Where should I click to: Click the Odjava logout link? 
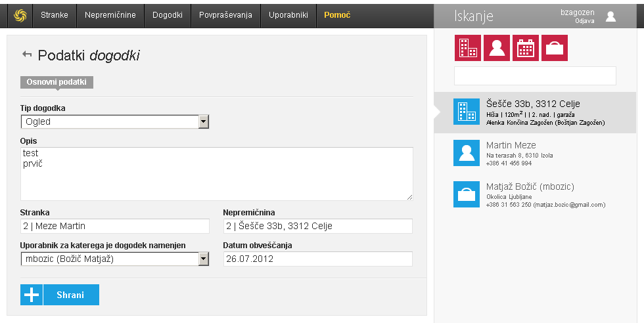(x=584, y=21)
